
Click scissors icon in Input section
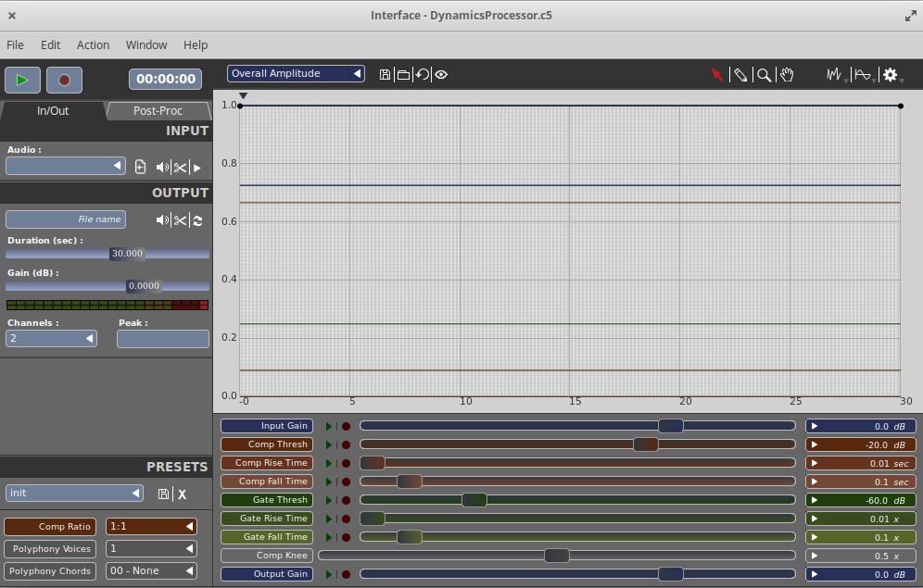click(180, 168)
